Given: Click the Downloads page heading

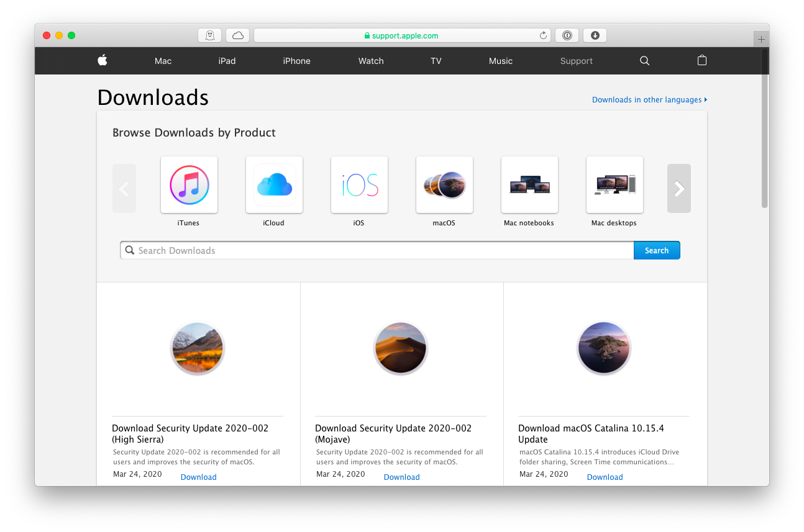Looking at the screenshot, I should [x=153, y=97].
